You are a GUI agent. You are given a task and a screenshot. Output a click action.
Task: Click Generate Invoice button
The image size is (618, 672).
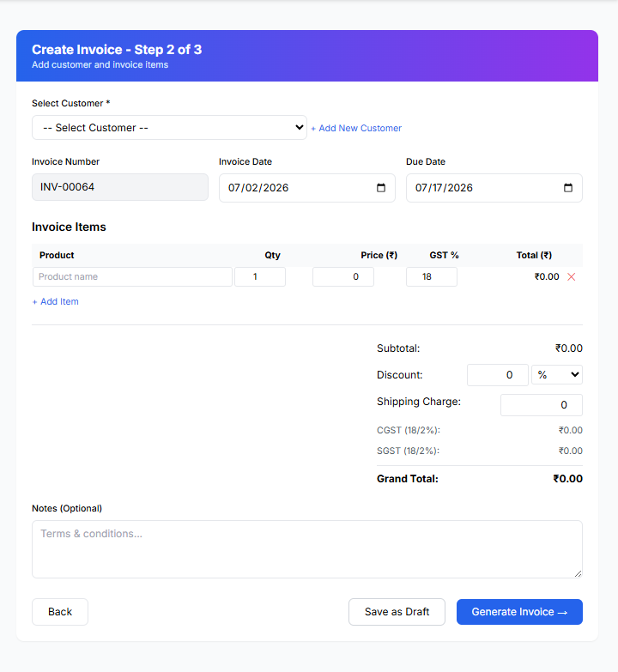point(519,612)
